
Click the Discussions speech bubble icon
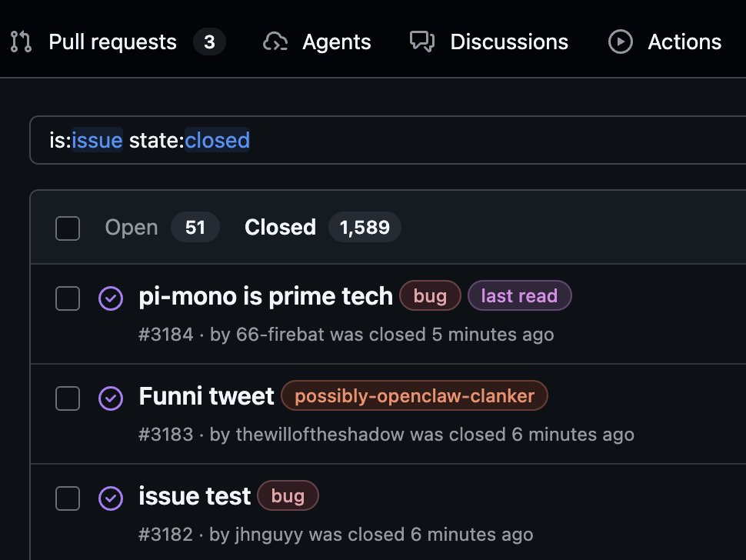pyautogui.click(x=423, y=42)
